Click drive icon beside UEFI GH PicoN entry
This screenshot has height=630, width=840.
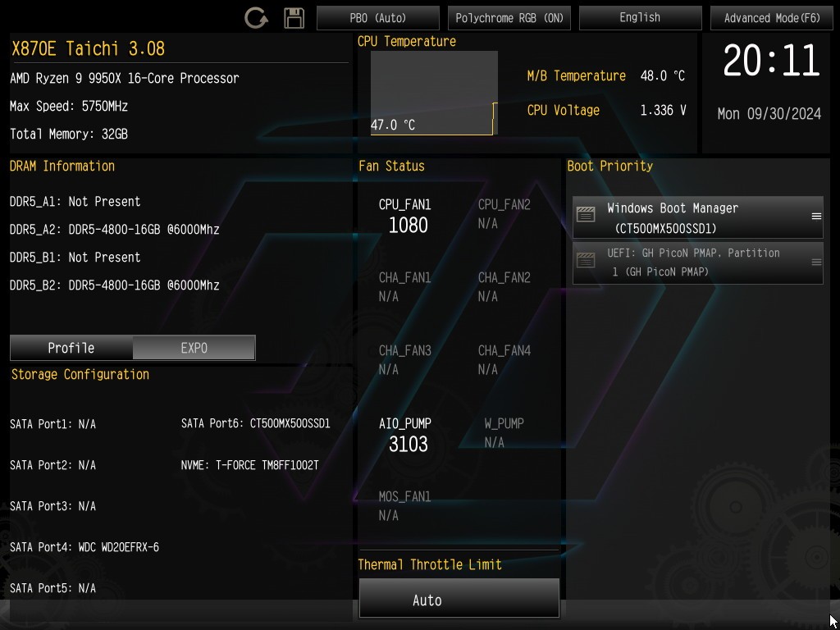(x=586, y=260)
